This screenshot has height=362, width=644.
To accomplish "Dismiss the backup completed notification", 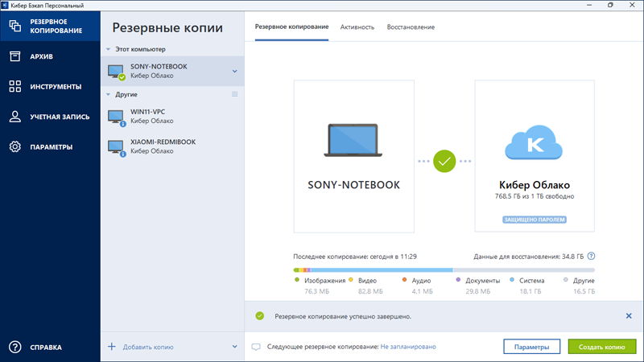I will 629,316.
